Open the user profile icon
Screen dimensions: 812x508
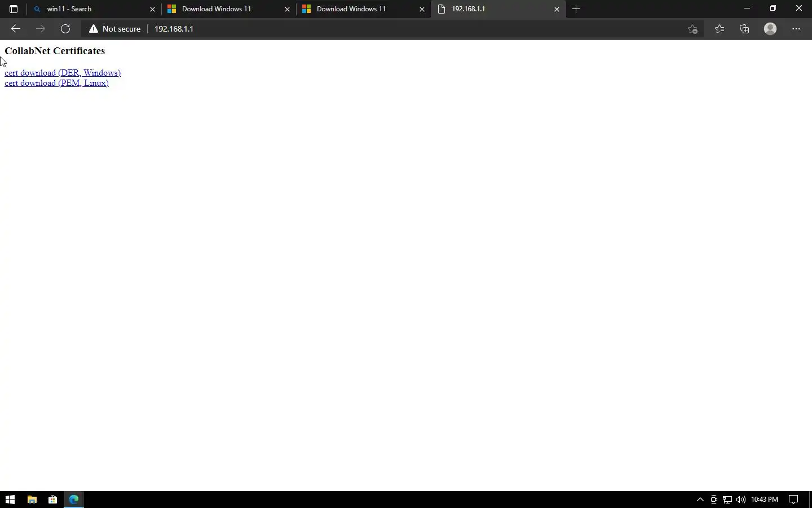click(x=770, y=29)
